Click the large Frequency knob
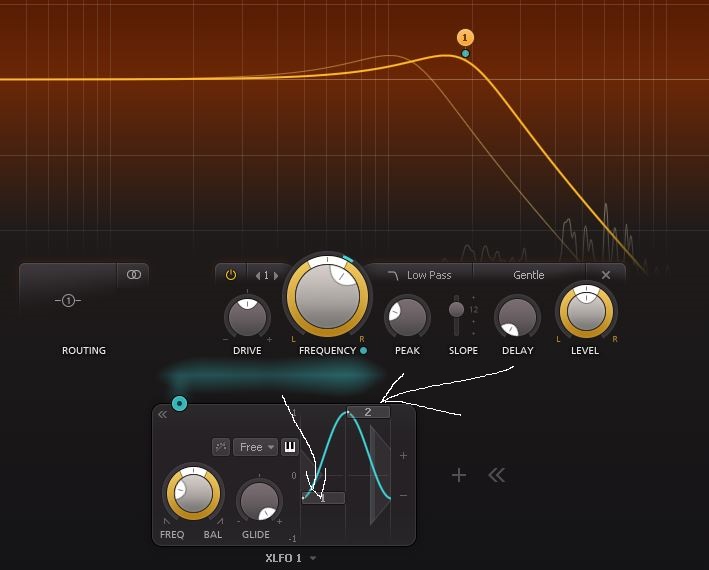 (327, 297)
